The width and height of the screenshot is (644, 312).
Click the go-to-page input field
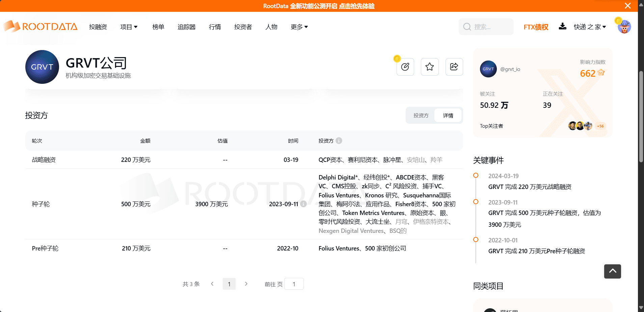coord(294,284)
